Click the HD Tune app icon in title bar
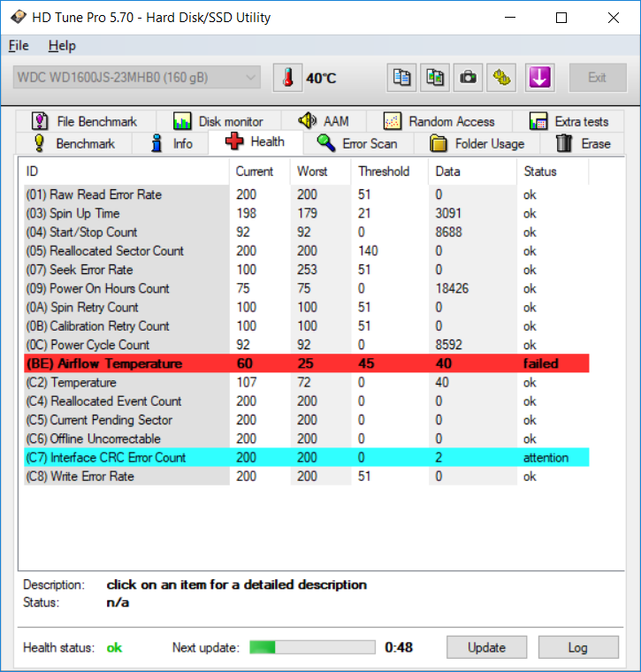The image size is (641, 672). click(19, 17)
